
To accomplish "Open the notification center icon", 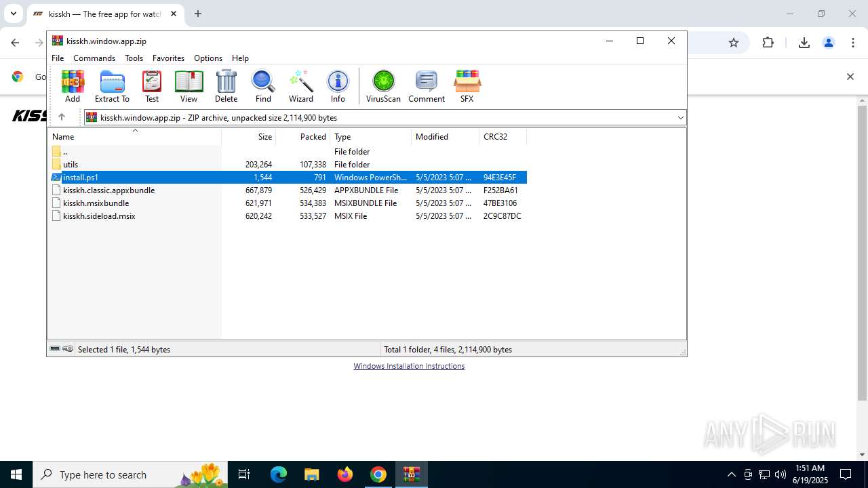I will pos(846,474).
